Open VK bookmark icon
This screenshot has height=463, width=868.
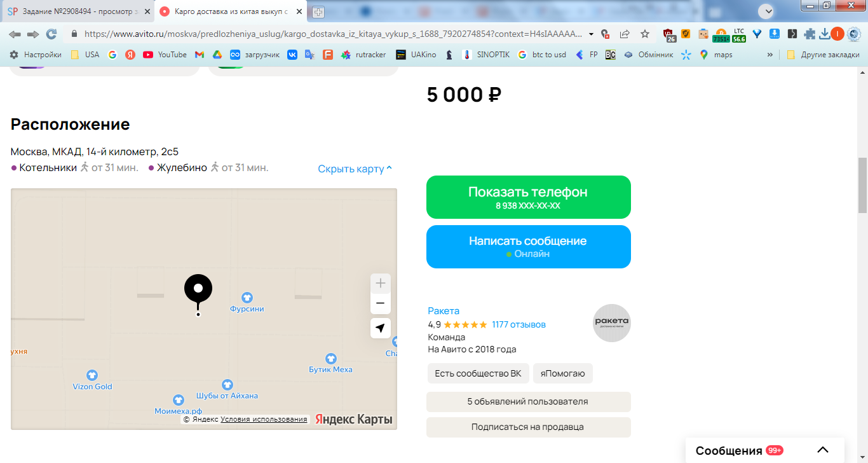click(292, 55)
